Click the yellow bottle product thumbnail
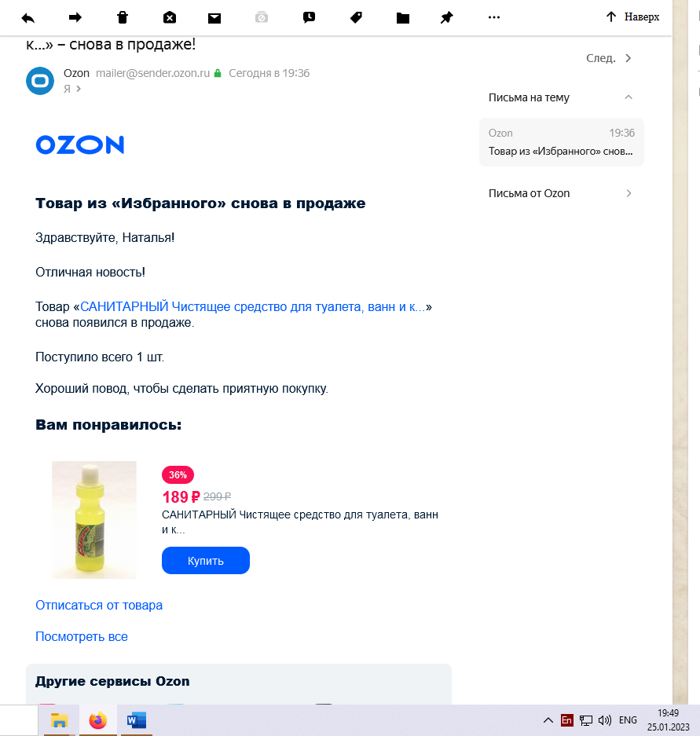700x736 pixels. click(94, 520)
